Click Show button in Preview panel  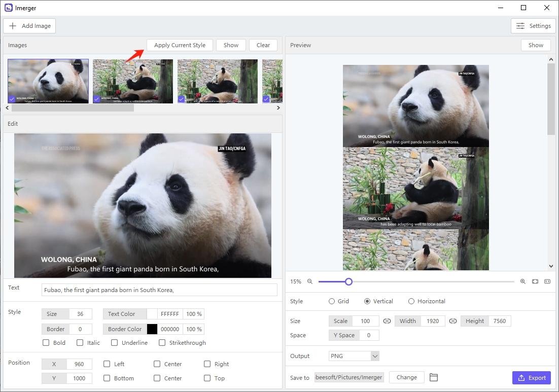[x=536, y=45]
